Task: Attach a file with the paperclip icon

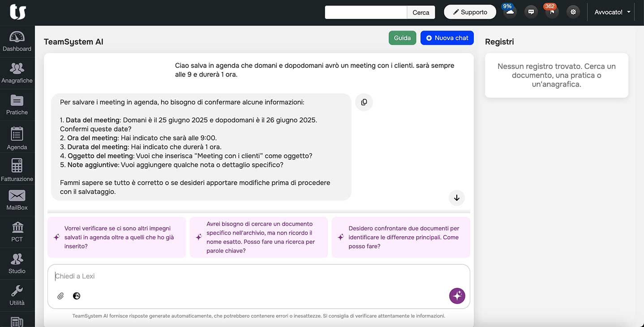Action: coord(60,296)
